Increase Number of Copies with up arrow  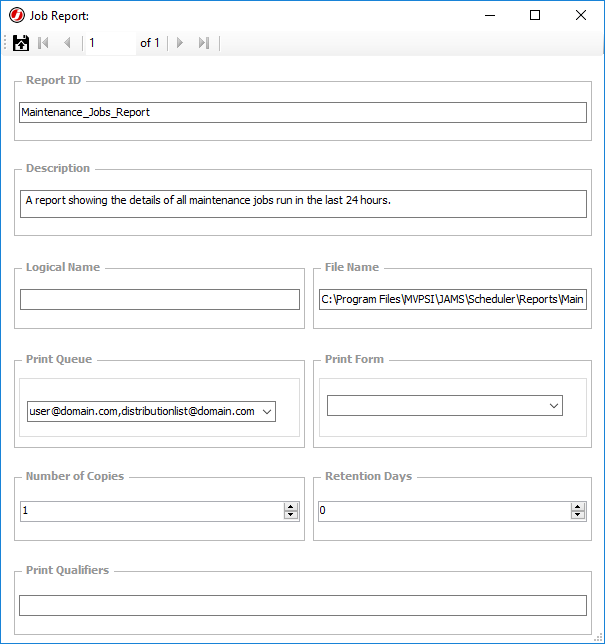pyautogui.click(x=291, y=507)
